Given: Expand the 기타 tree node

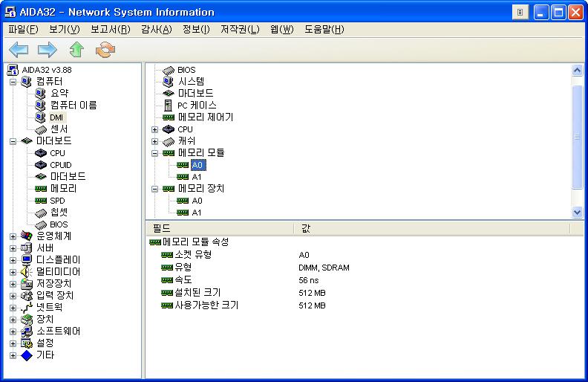Looking at the screenshot, I should pos(13,355).
